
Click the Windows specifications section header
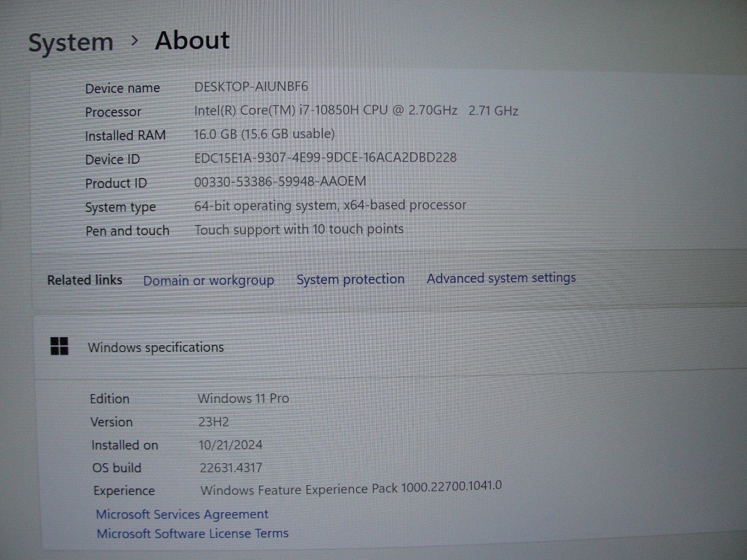156,347
